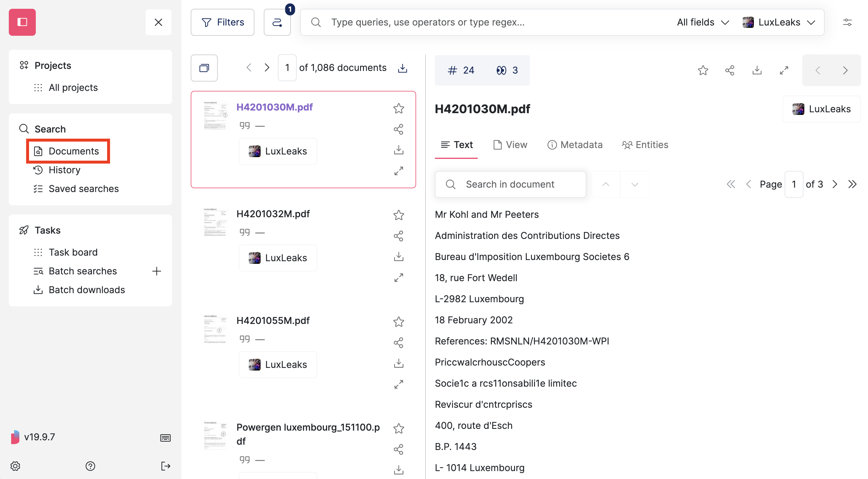Open search bar settings with the sliders icon
868x479 pixels.
pos(848,22)
